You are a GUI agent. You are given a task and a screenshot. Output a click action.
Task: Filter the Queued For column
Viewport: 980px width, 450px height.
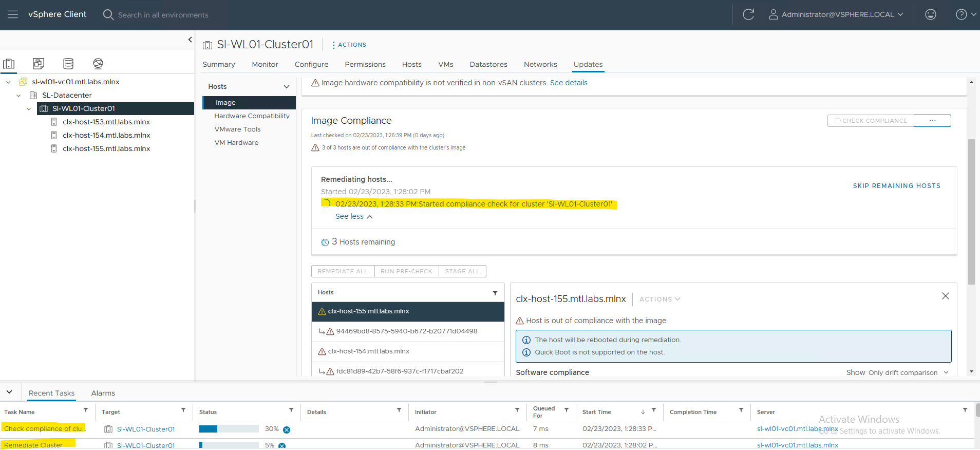point(567,410)
